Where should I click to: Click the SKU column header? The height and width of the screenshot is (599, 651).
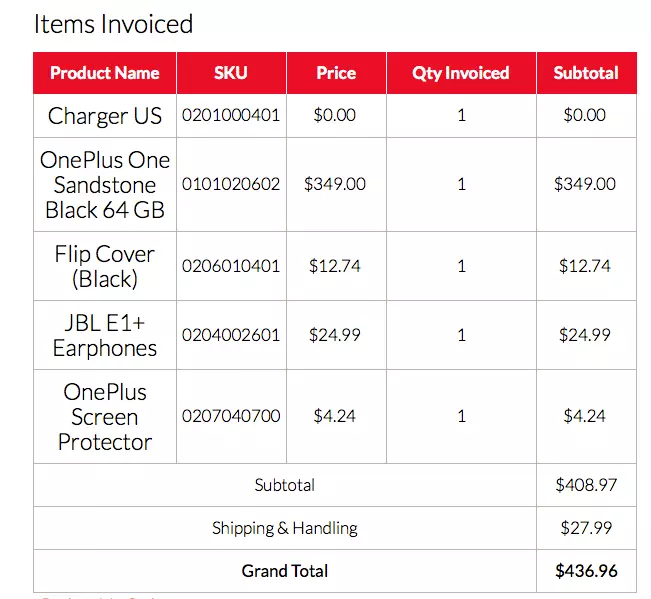tap(231, 73)
